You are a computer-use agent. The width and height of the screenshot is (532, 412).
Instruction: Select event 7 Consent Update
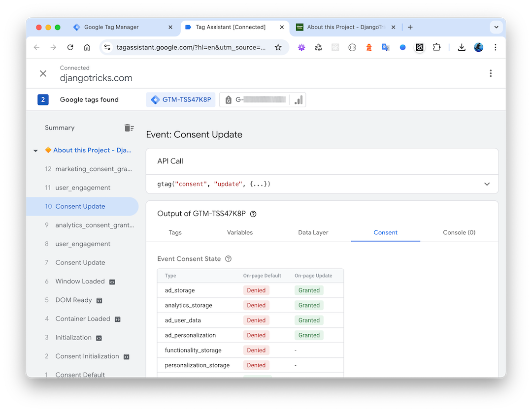pos(82,262)
